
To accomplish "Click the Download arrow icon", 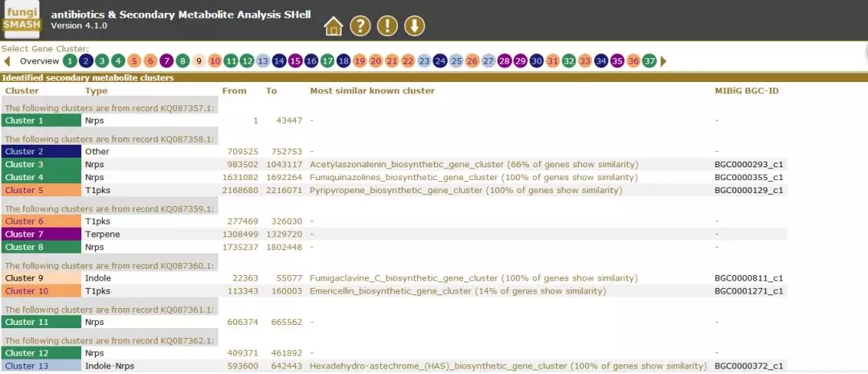I will click(x=415, y=27).
